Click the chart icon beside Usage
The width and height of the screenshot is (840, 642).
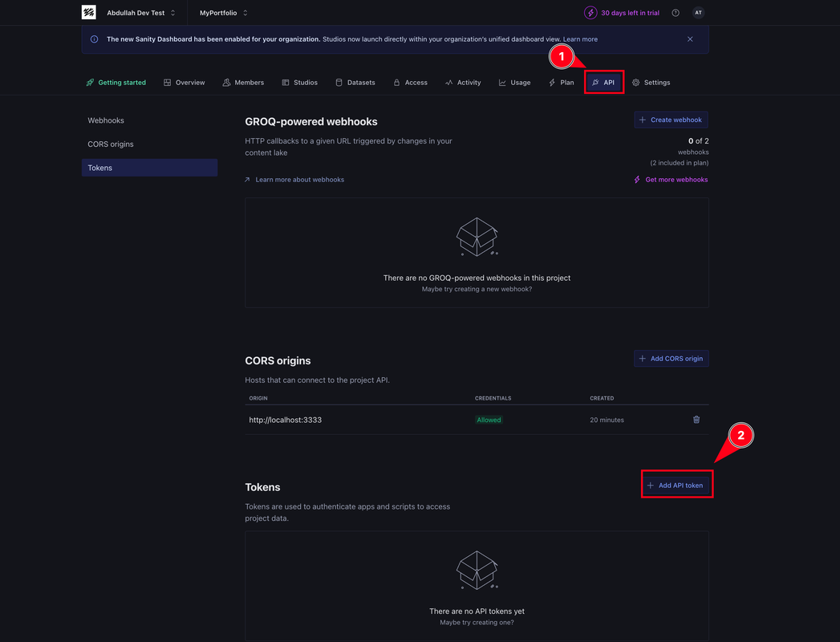tap(502, 83)
